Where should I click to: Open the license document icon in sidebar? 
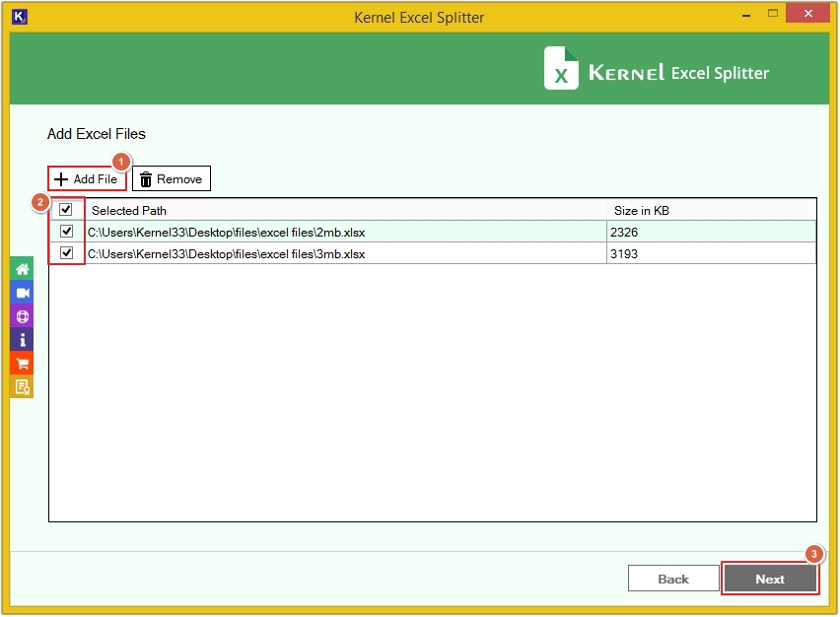20,386
